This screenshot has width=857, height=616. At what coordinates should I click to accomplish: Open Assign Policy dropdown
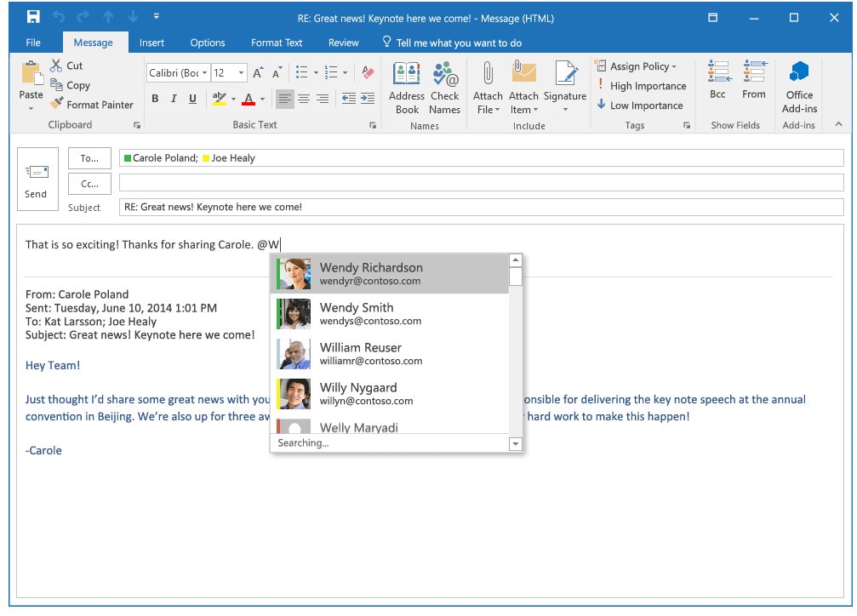(637, 66)
